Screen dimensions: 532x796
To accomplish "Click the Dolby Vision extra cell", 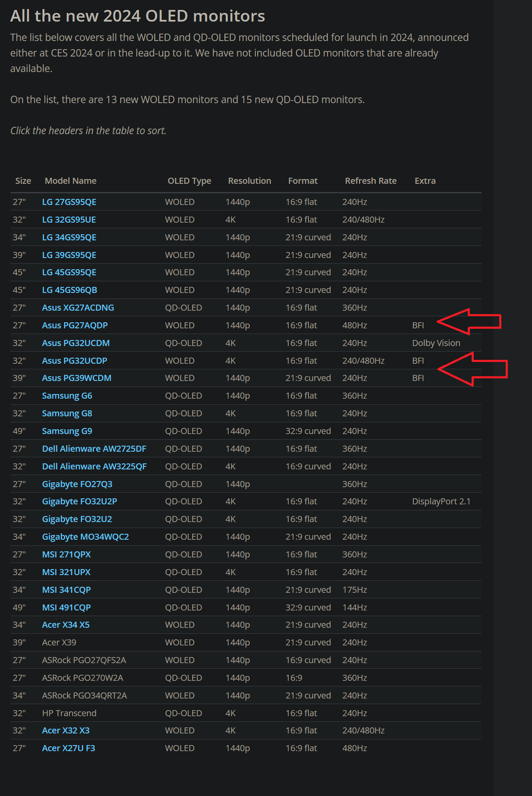I will tap(436, 343).
